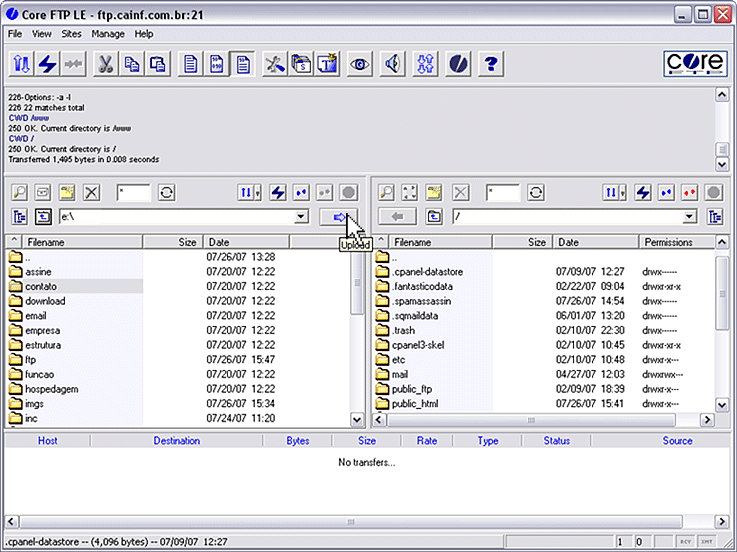Refresh the local directory listing
Viewport: 737px width, 552px height.
pos(166,192)
